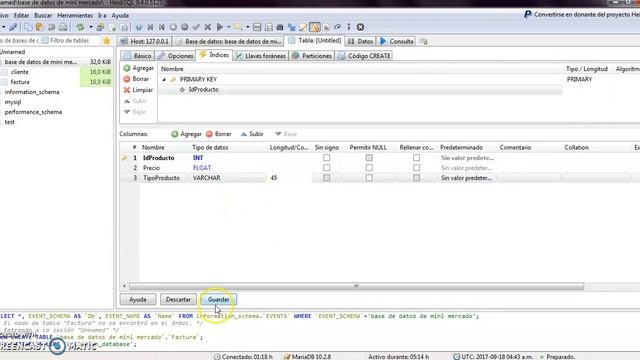
Task: Click the red Borrar index icon
Action: click(127, 79)
